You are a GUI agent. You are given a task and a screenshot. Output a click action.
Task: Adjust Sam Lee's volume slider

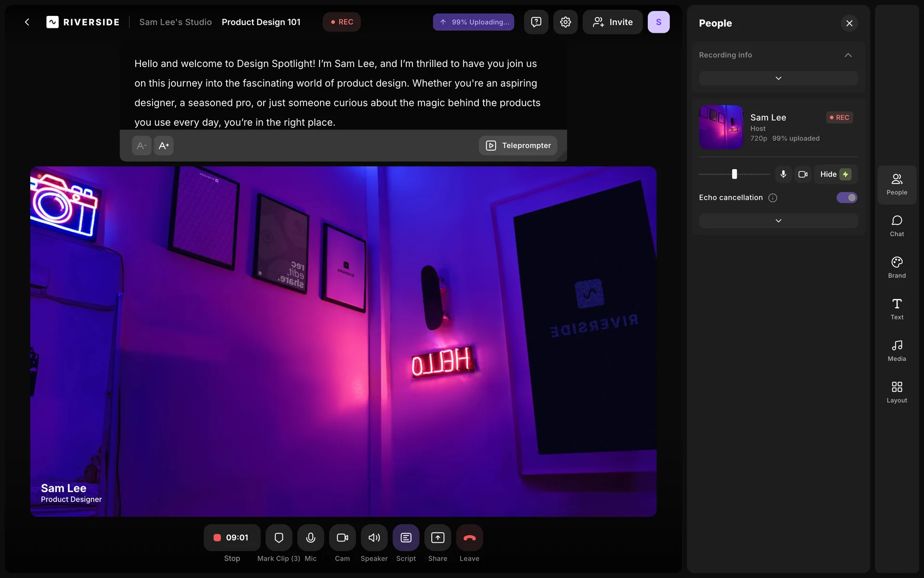pos(734,174)
